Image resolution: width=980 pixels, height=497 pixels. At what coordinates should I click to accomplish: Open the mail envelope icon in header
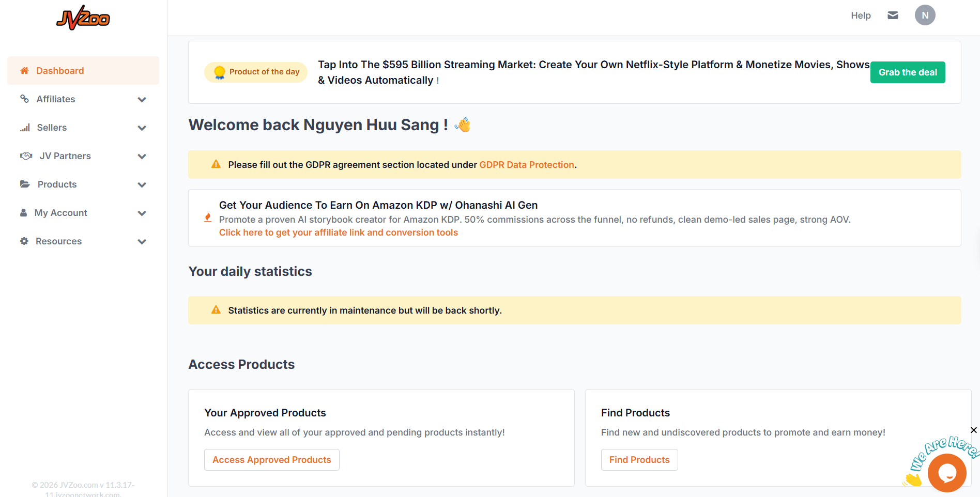pyautogui.click(x=893, y=15)
